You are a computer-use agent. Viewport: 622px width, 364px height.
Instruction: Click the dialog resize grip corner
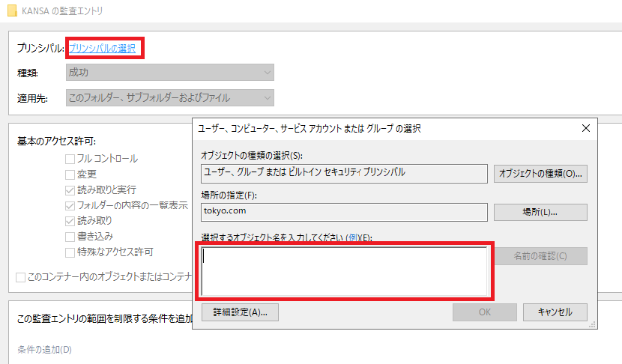pyautogui.click(x=592, y=324)
